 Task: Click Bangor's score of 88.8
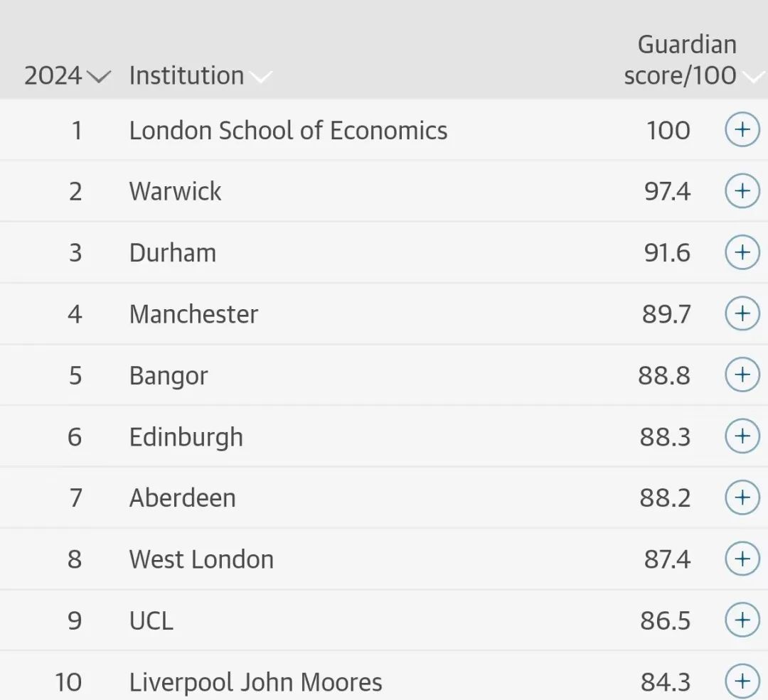664,375
